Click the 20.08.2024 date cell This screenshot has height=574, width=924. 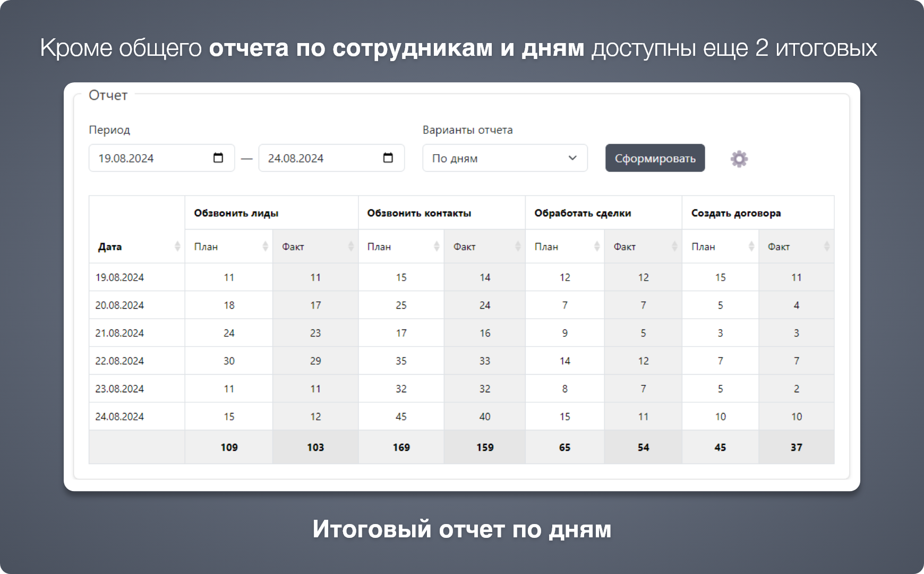click(137, 305)
